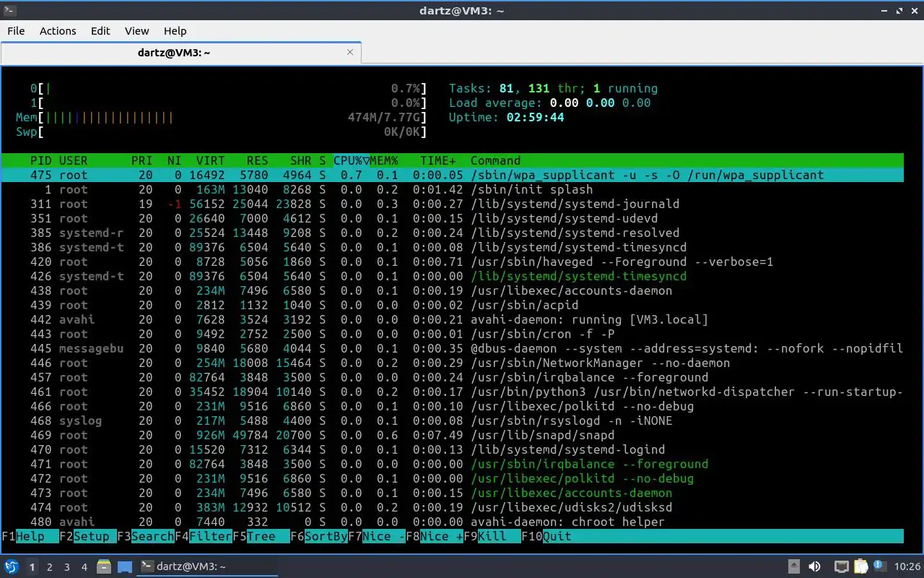Open the Actions menu

pos(58,30)
